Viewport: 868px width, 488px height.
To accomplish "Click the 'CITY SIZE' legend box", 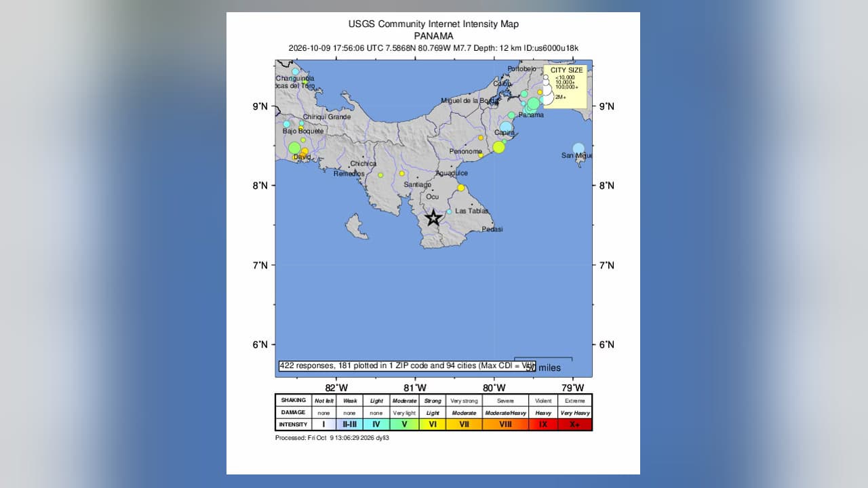I will pyautogui.click(x=566, y=86).
